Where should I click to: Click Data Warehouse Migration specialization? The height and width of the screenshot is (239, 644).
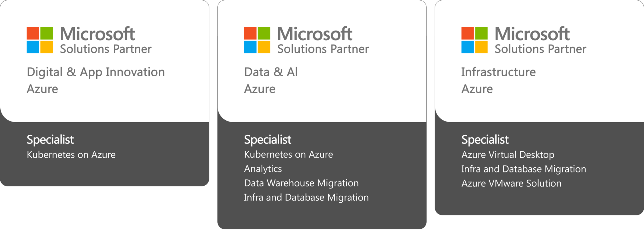[x=301, y=183]
